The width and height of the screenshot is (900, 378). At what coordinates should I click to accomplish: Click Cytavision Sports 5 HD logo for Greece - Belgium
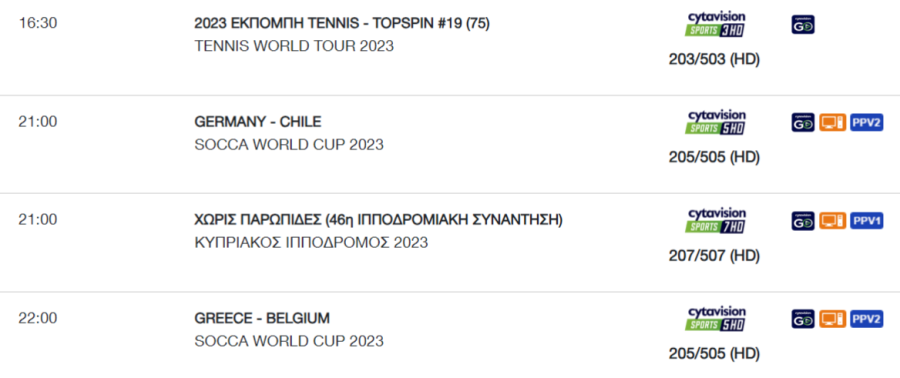715,318
